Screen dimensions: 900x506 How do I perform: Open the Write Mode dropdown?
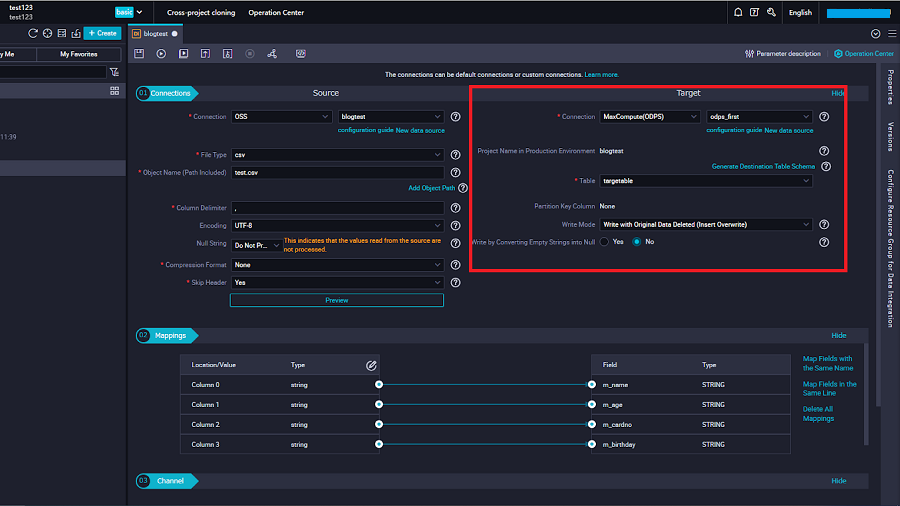click(705, 225)
